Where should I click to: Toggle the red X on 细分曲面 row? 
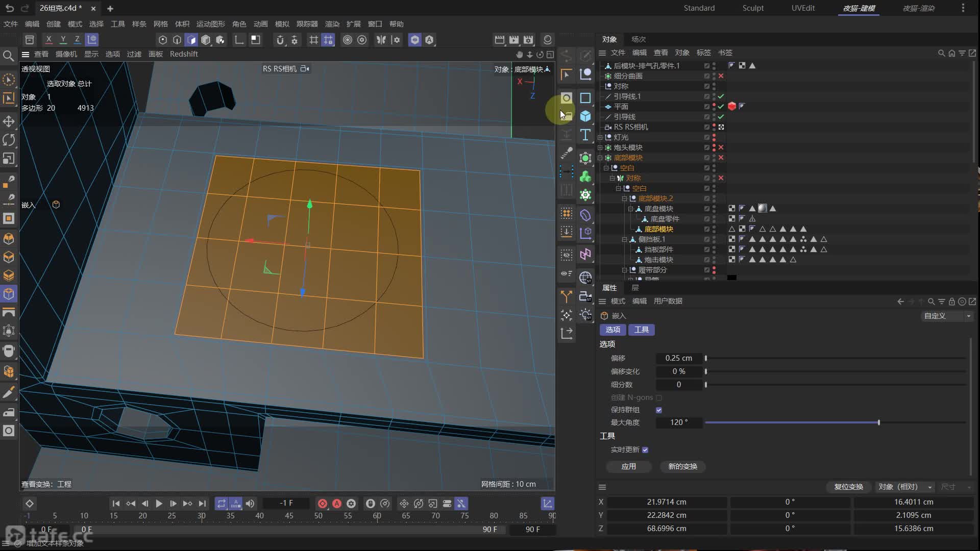(721, 76)
